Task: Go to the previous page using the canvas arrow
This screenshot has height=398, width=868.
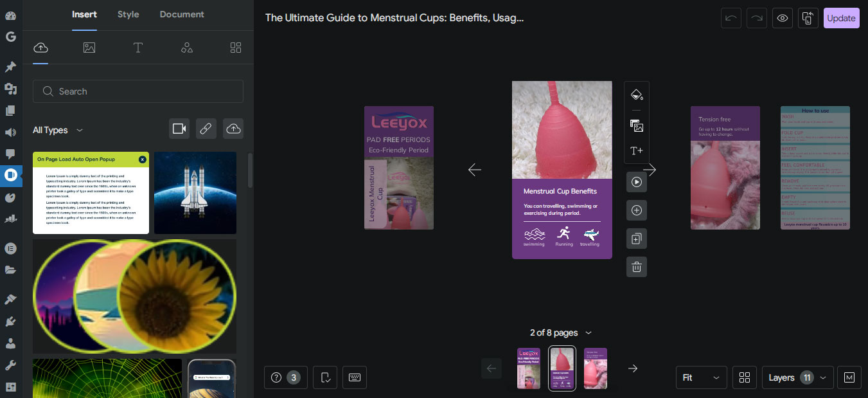Action: pos(475,170)
